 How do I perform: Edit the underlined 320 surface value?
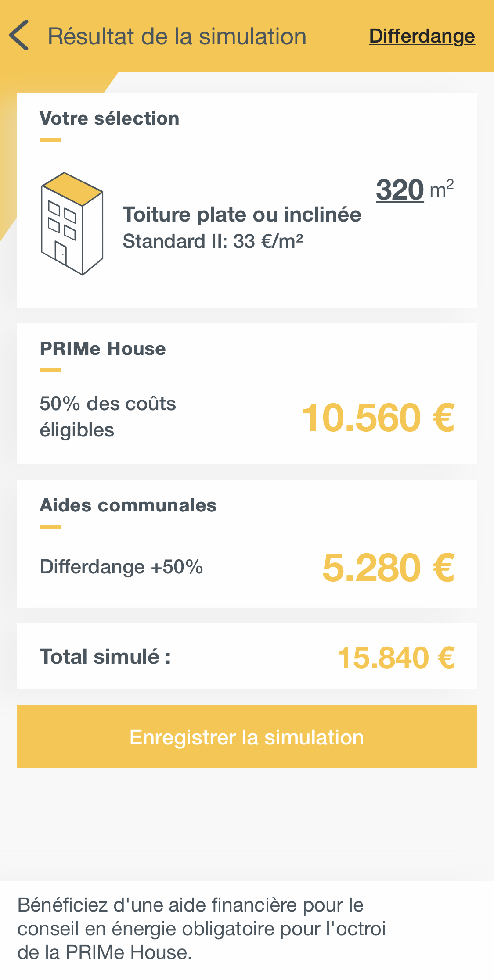point(400,190)
